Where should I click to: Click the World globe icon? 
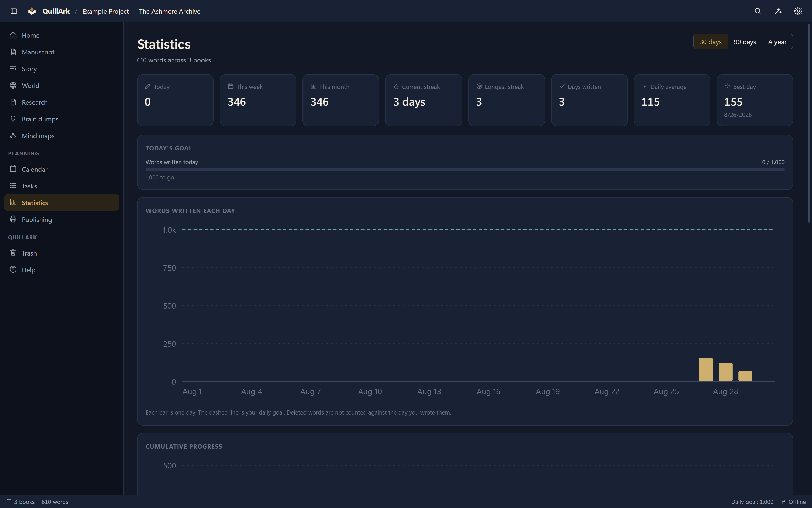[13, 85]
